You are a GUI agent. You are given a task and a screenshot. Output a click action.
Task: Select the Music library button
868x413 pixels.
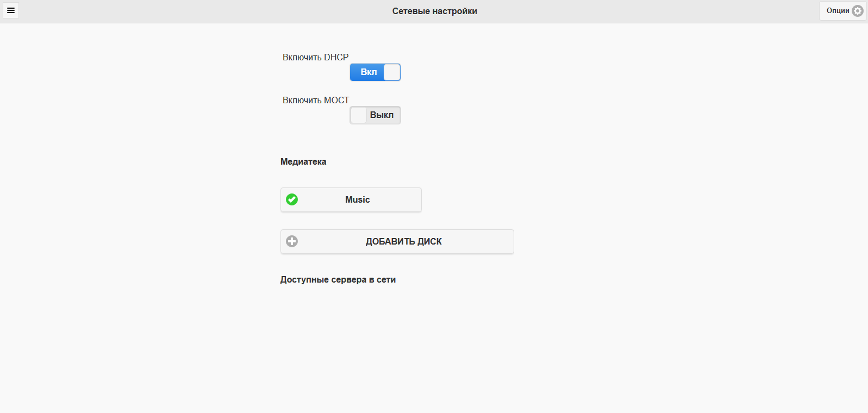coord(351,200)
